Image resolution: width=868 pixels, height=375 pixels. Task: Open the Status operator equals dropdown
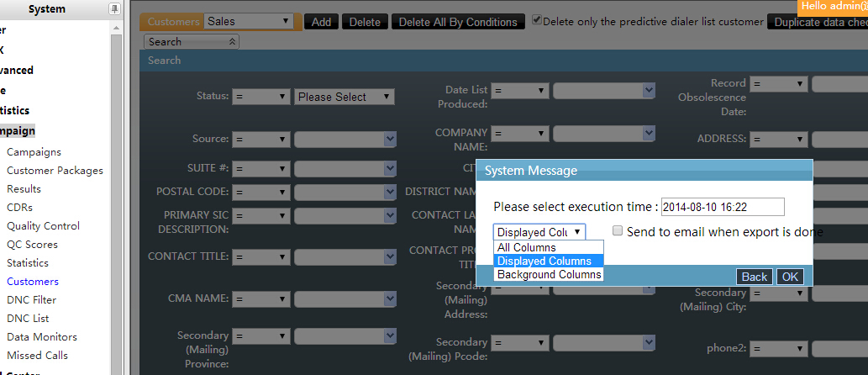[x=261, y=97]
